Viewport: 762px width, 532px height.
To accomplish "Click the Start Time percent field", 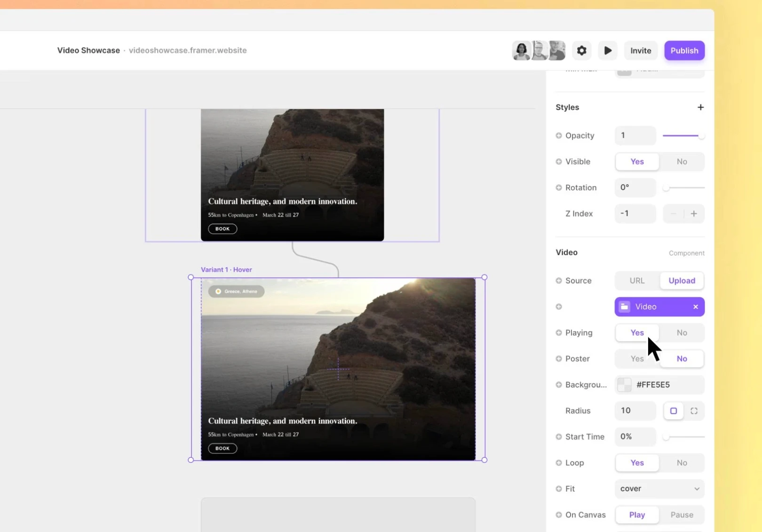I will (x=635, y=437).
